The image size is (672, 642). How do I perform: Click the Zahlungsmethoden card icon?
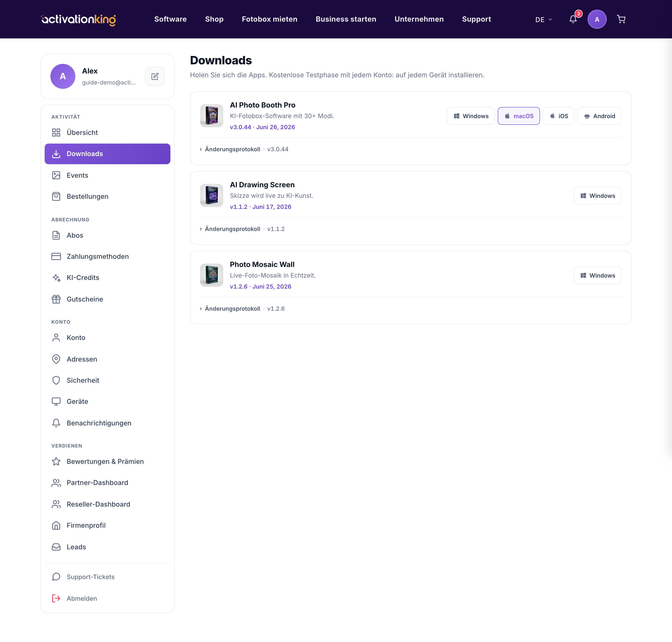(56, 256)
